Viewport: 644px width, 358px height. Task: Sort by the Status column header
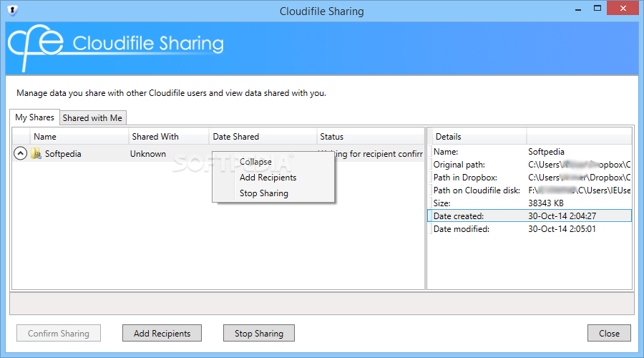click(x=371, y=137)
